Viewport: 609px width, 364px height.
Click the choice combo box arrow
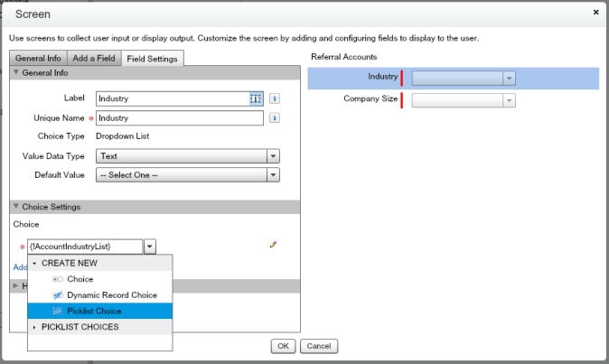(149, 247)
